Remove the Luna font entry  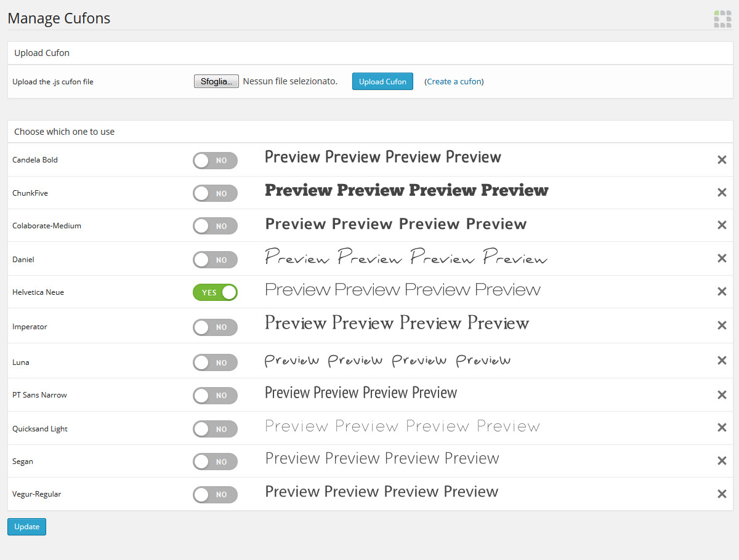pyautogui.click(x=722, y=361)
